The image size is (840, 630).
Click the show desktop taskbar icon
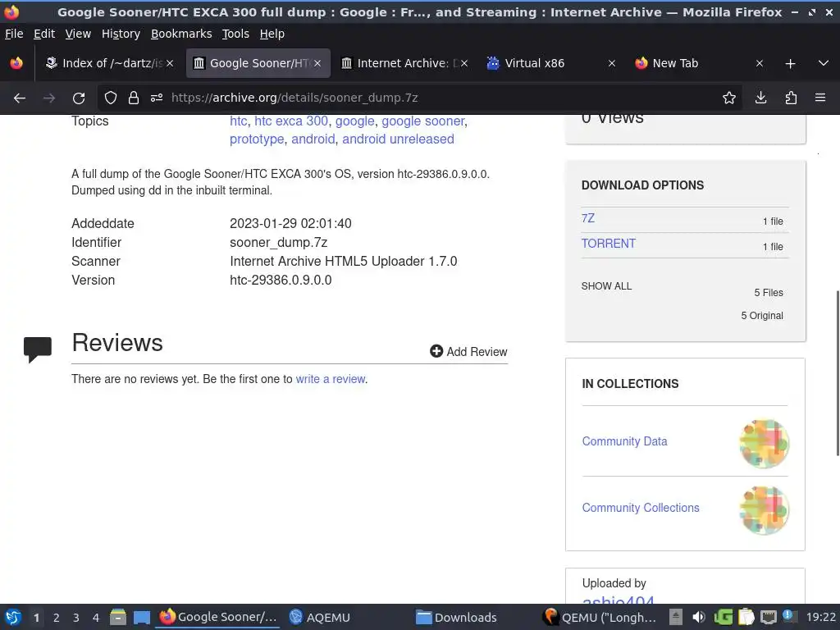(x=142, y=617)
